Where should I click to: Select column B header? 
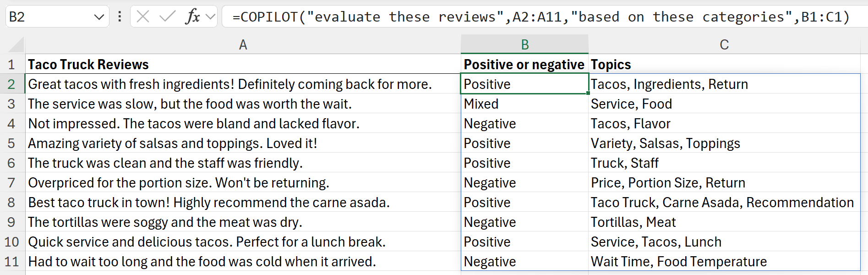[524, 44]
